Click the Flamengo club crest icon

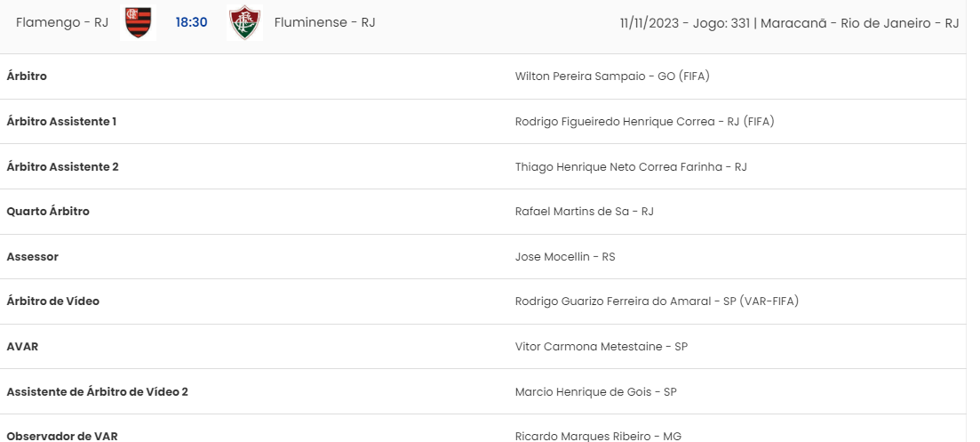coord(138,22)
